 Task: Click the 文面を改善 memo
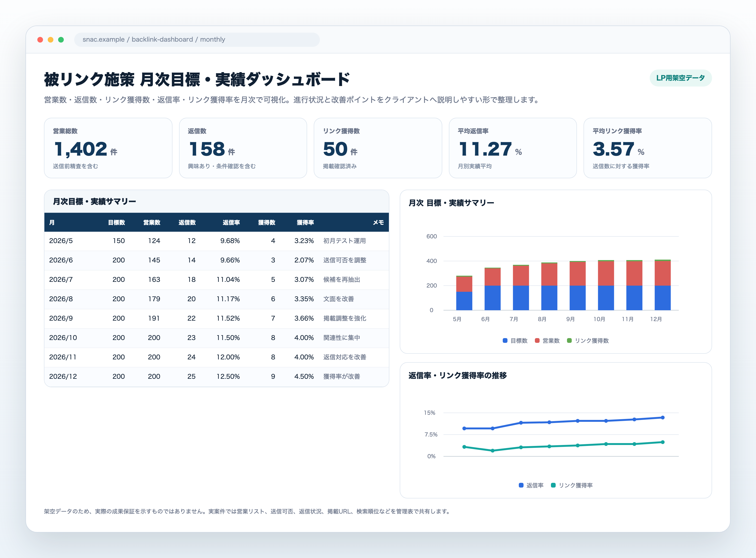point(339,299)
